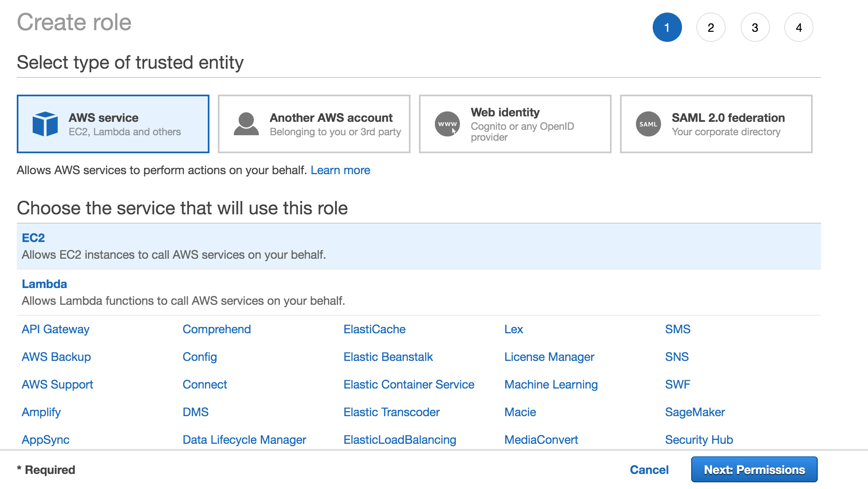Choose the Security Hub service
The width and height of the screenshot is (868, 489).
point(699,440)
